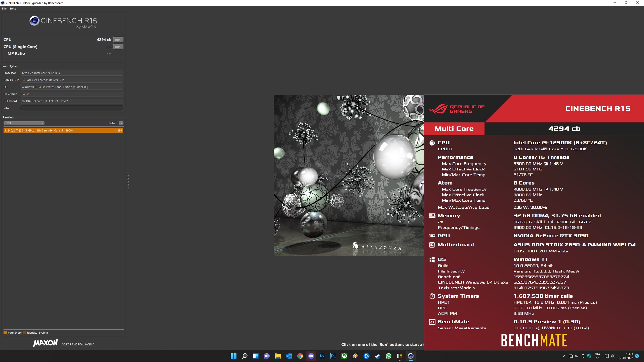Viewport: 644px width, 362px height.
Task: Click the GFX Board field showing RTX 3090
Action: click(x=72, y=101)
